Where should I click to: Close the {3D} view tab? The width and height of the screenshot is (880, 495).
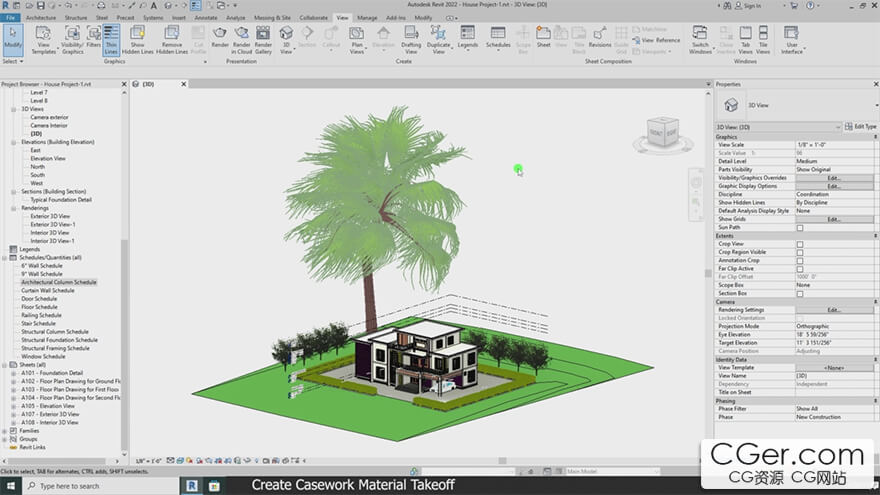pos(184,84)
